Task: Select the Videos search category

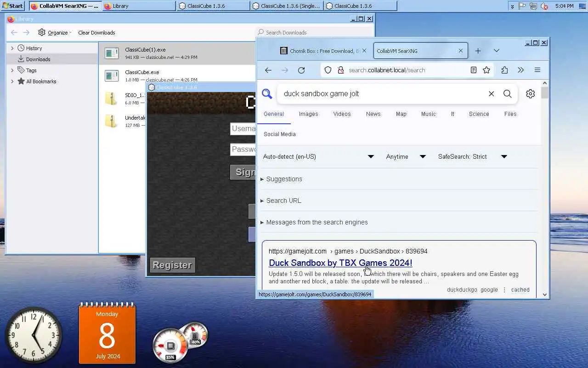Action: (x=342, y=114)
